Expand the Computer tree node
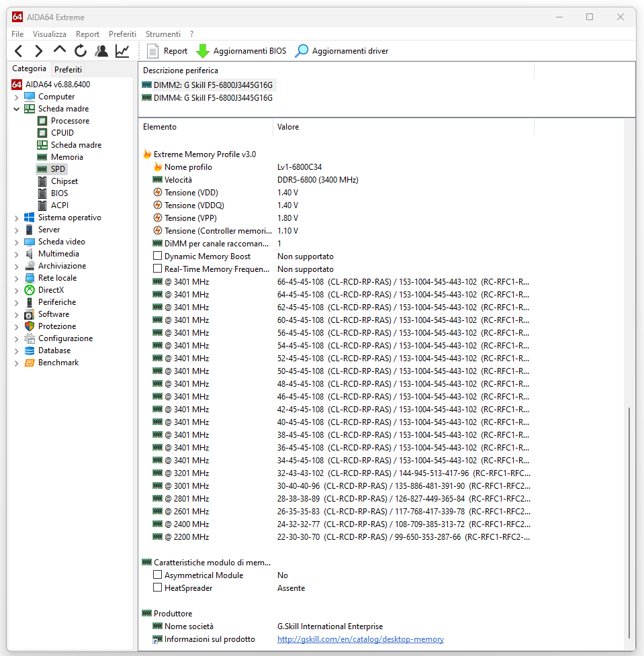This screenshot has height=656, width=644. [x=16, y=97]
